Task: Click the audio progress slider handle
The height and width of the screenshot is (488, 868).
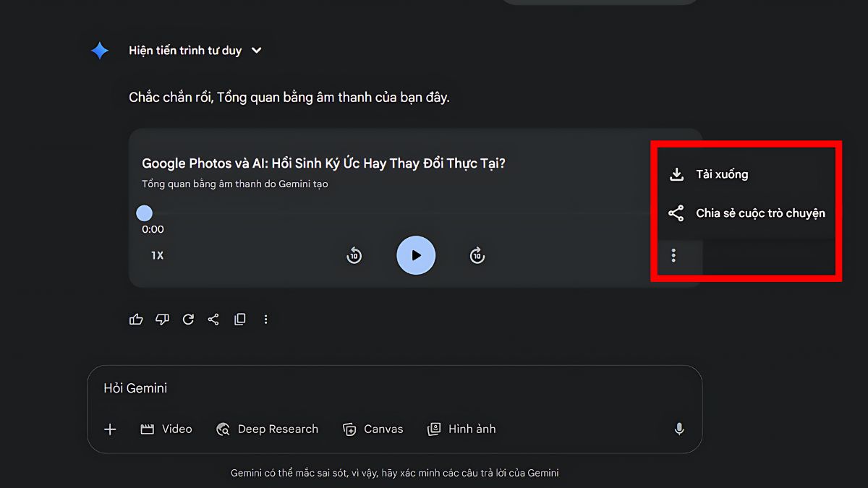Action: point(145,213)
